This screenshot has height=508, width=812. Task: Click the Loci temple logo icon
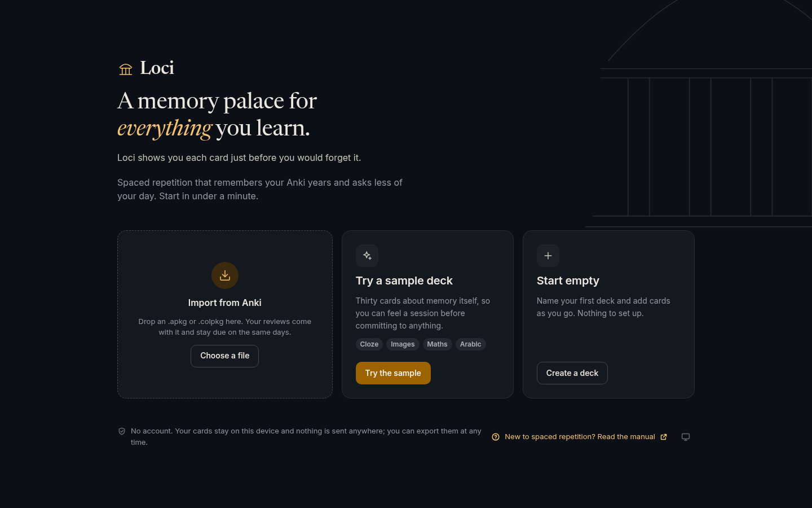126,69
